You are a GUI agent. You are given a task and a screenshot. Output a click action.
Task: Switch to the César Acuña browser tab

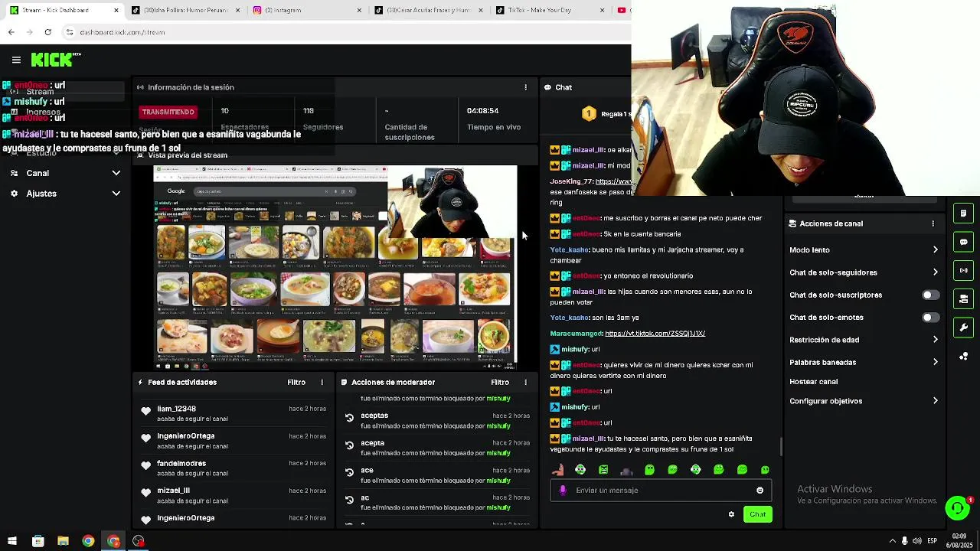429,10
